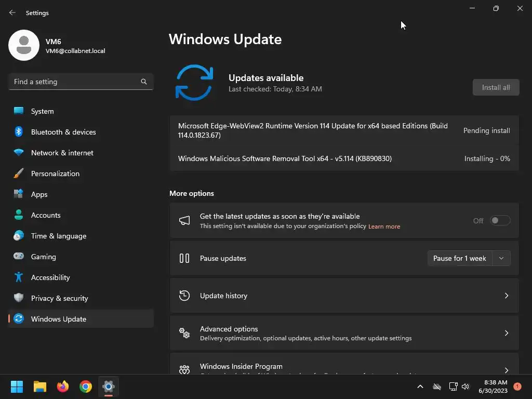This screenshot has height=399, width=532.
Task: Expand Advanced options chevron
Action: (x=506, y=333)
